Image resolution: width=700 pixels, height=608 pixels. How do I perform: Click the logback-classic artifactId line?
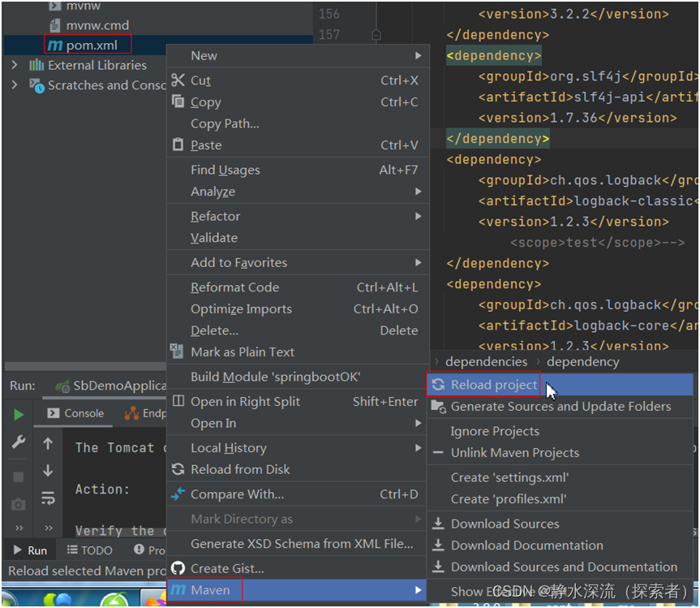[x=587, y=201]
